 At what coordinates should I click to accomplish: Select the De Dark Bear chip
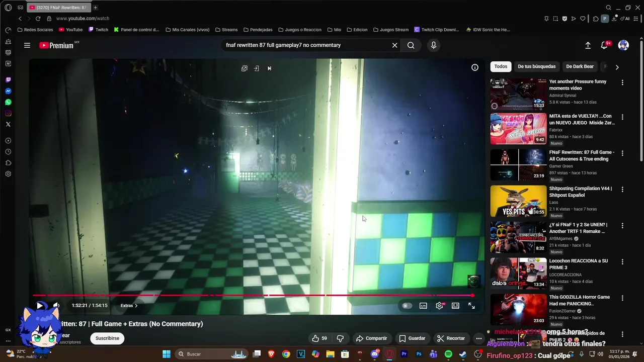pyautogui.click(x=580, y=66)
